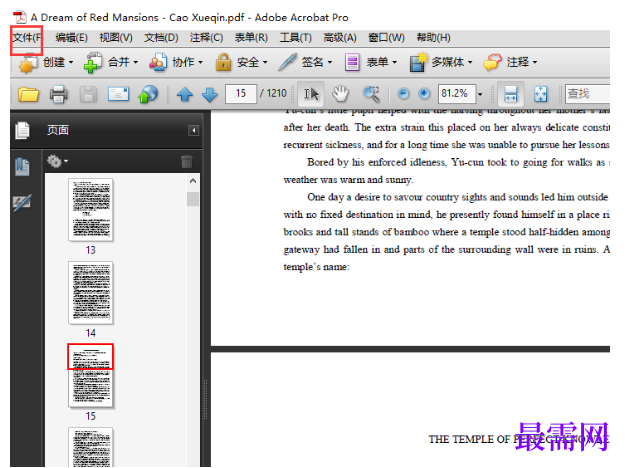Viewport: 627px width, 468px height.
Task: Click the 创建 create PDF icon
Action: tap(27, 64)
